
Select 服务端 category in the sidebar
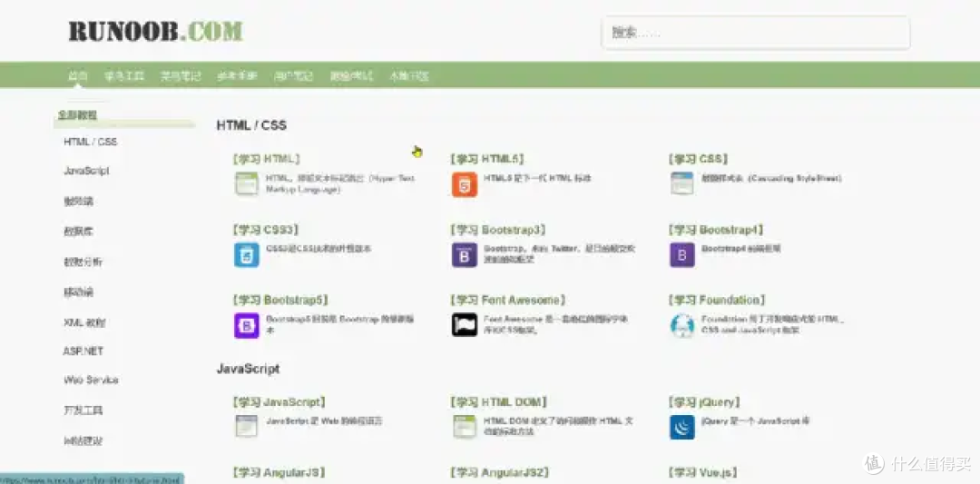pyautogui.click(x=78, y=202)
